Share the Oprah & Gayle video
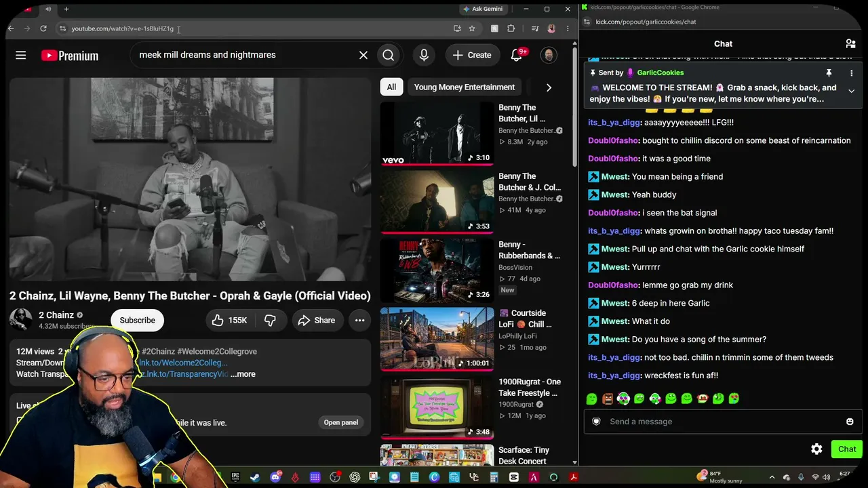 tap(317, 320)
